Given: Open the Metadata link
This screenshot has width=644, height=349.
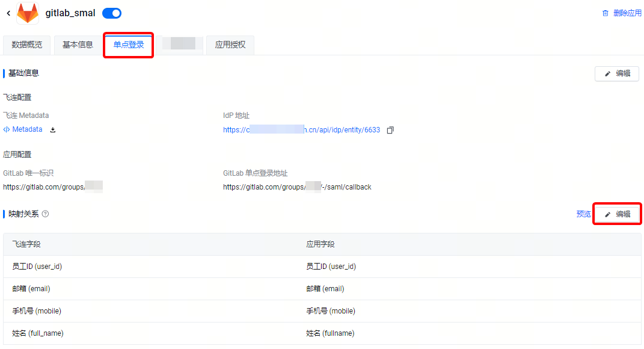Looking at the screenshot, I should pyautogui.click(x=27, y=129).
